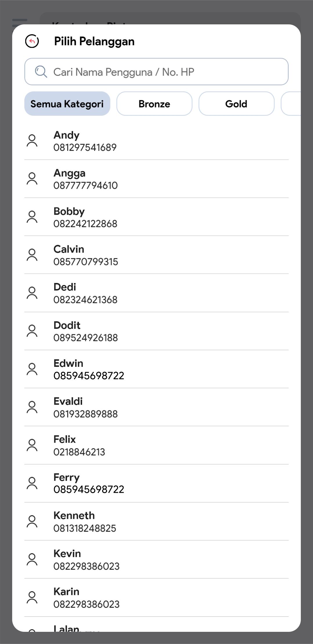Click the person icon beside Karin
This screenshot has width=313, height=644.
[32, 598]
